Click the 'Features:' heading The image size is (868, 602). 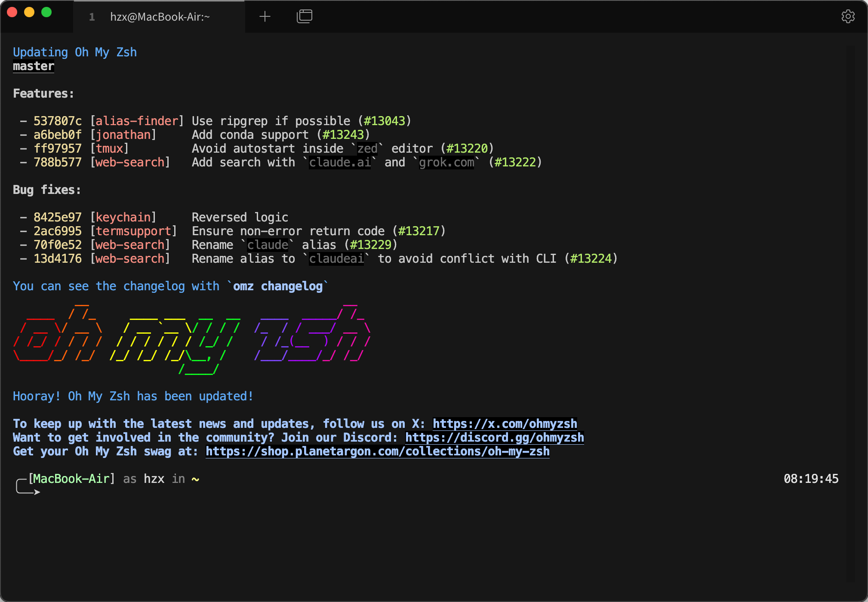pyautogui.click(x=43, y=94)
